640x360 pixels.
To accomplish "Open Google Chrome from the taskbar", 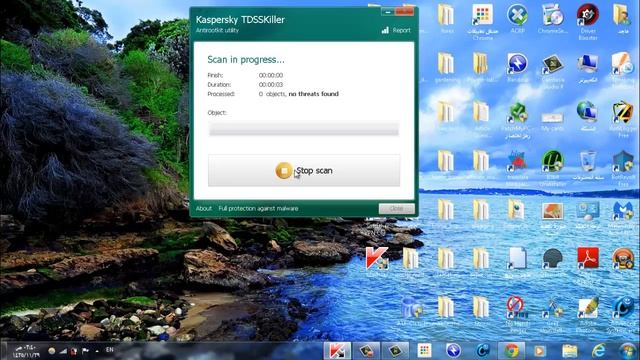I will (511, 351).
